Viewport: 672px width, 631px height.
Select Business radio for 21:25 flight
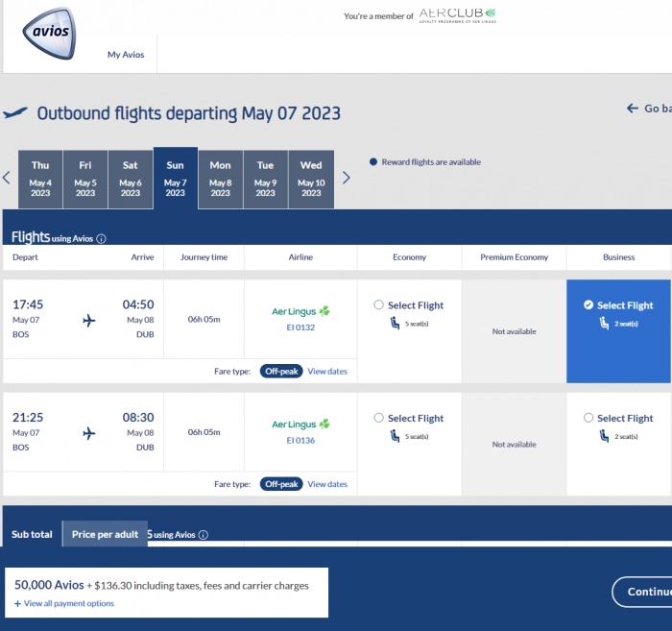coord(588,418)
